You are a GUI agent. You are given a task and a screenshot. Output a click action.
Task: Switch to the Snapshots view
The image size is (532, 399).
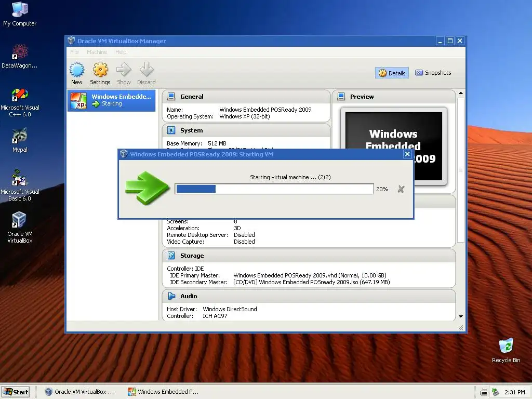[x=433, y=73]
